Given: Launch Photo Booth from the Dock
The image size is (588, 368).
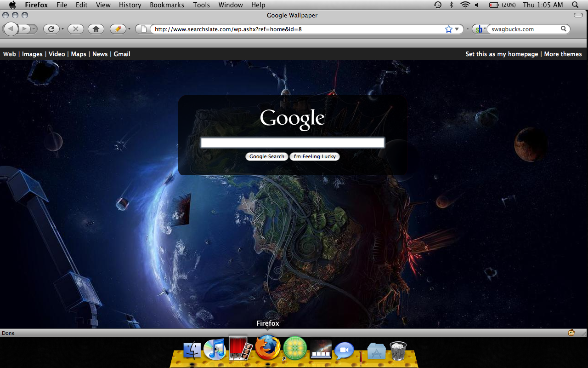Looking at the screenshot, I should pyautogui.click(x=241, y=349).
